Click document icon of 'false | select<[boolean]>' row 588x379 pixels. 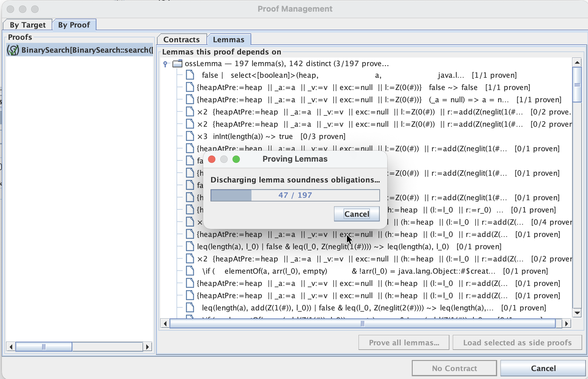[190, 75]
